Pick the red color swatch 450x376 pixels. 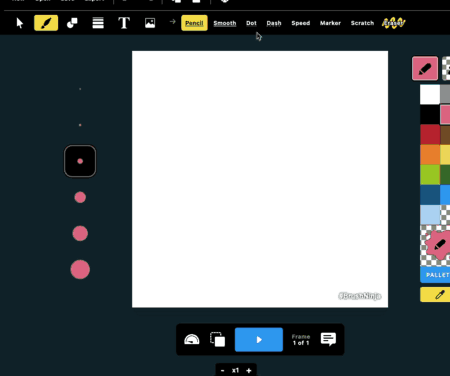click(x=430, y=134)
